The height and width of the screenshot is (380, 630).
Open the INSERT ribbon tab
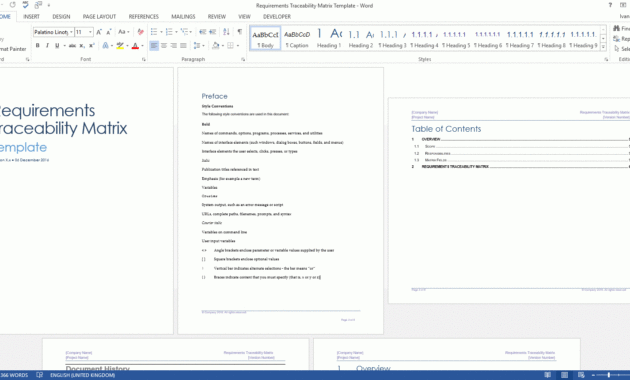(x=31, y=16)
